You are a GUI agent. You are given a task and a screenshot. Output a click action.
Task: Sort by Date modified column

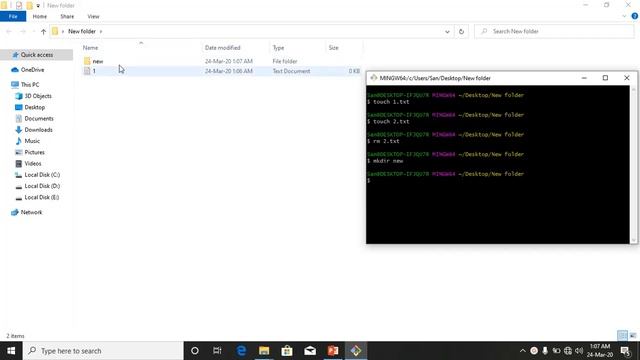pyautogui.click(x=222, y=48)
